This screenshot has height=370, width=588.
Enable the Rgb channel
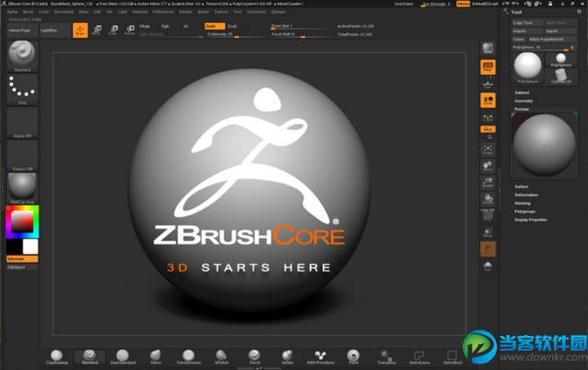tap(165, 26)
